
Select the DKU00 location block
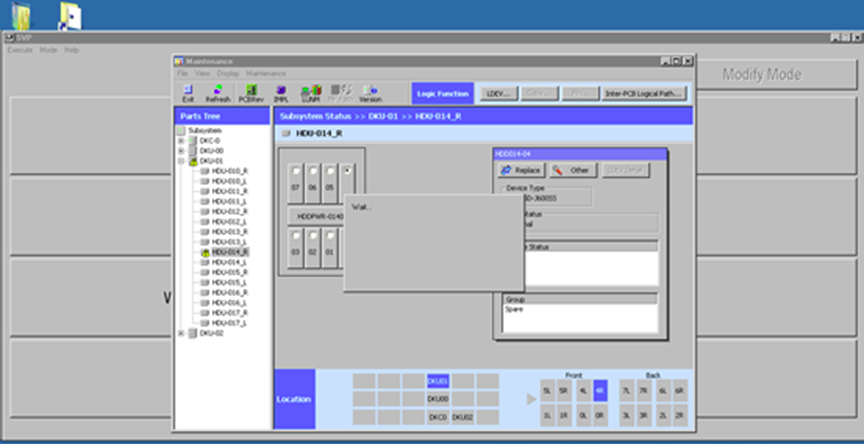[438, 398]
